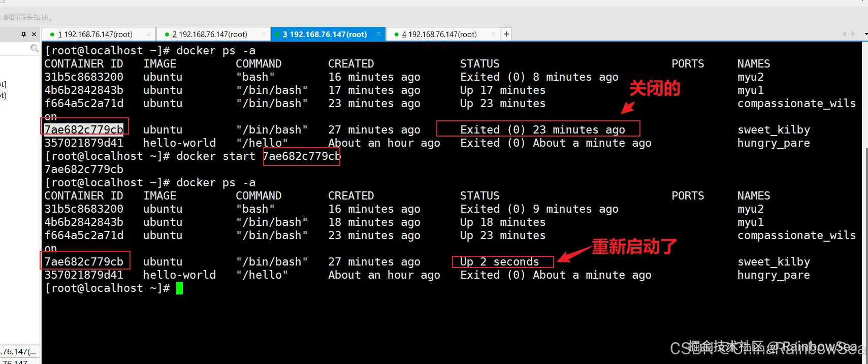Image resolution: width=868 pixels, height=364 pixels.
Task: Close session tab 2 with its X
Action: [x=264, y=34]
